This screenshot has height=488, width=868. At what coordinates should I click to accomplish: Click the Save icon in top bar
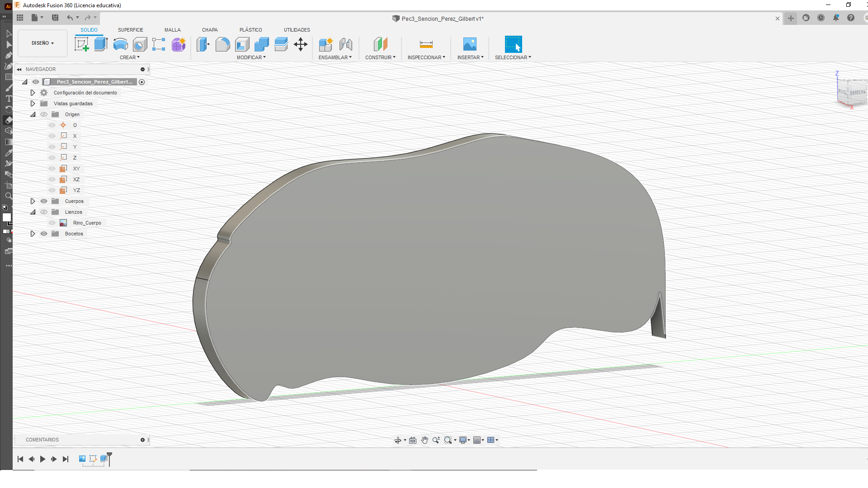click(55, 18)
